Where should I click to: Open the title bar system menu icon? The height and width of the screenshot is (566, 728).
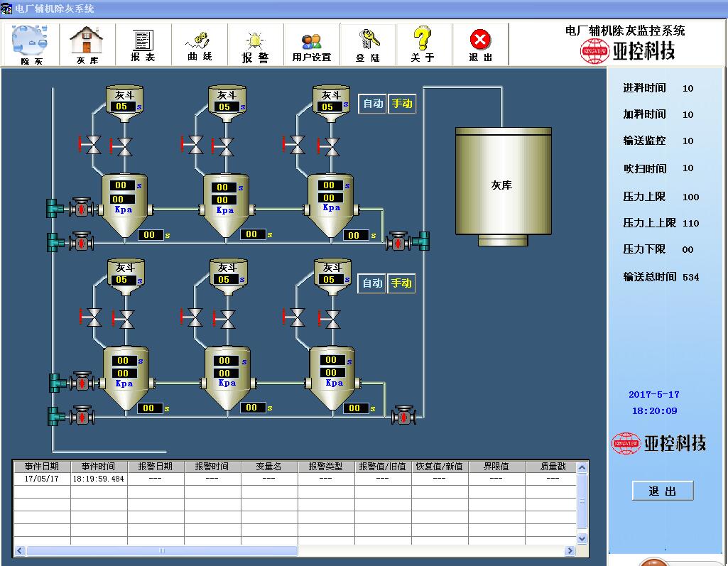pyautogui.click(x=7, y=8)
